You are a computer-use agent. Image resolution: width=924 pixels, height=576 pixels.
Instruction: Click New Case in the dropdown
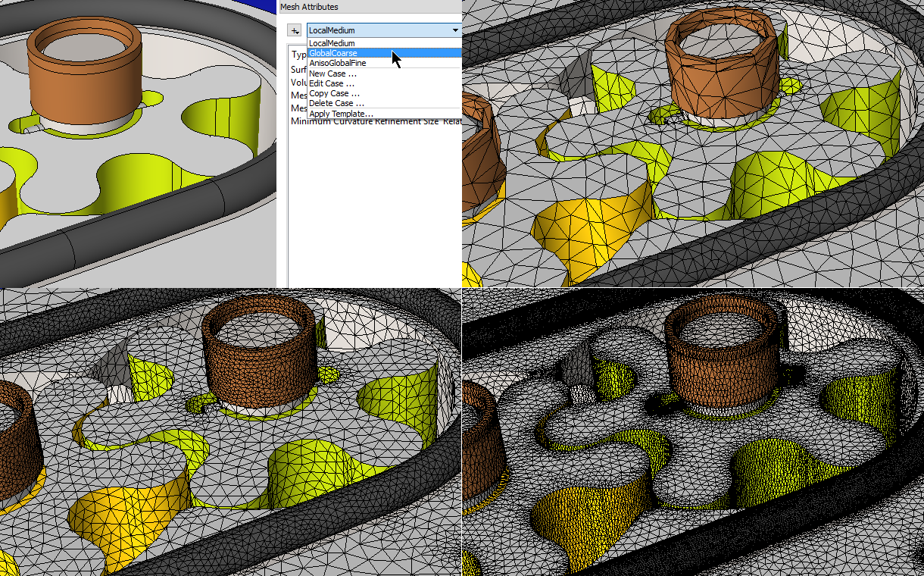332,74
